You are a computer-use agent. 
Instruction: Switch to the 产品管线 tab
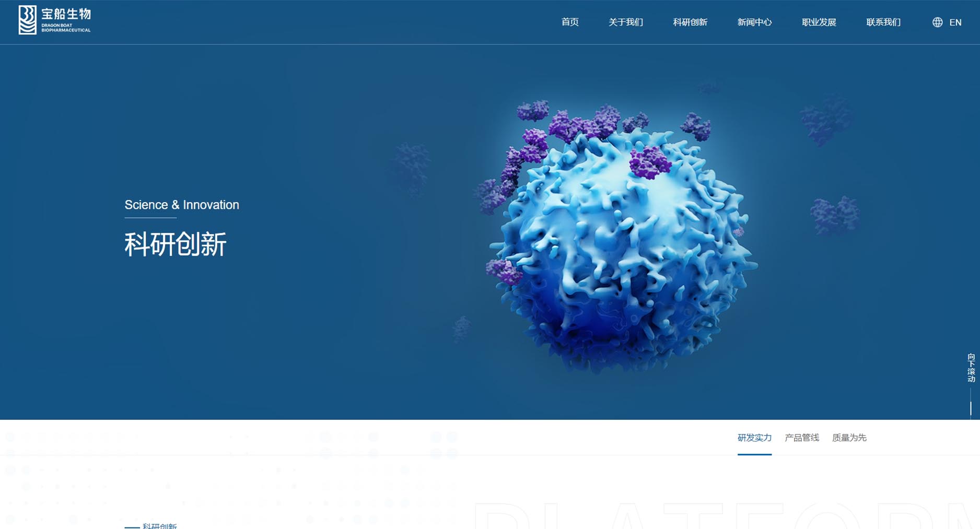pos(801,438)
